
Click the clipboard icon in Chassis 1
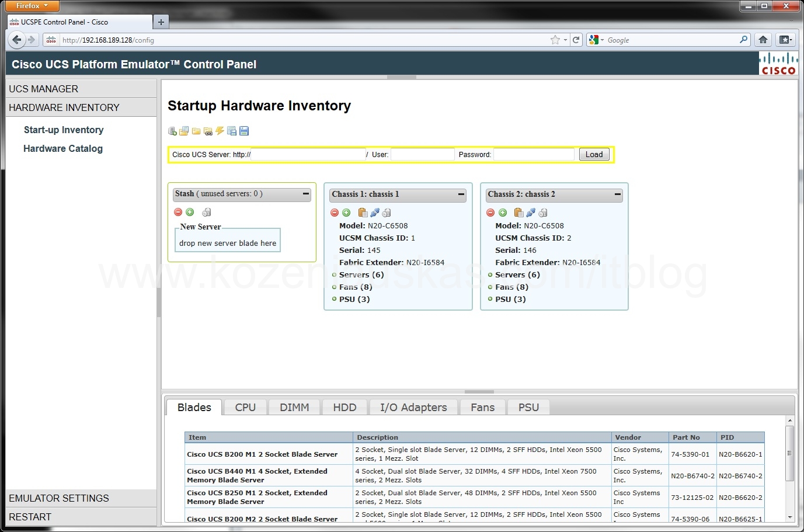pyautogui.click(x=363, y=213)
